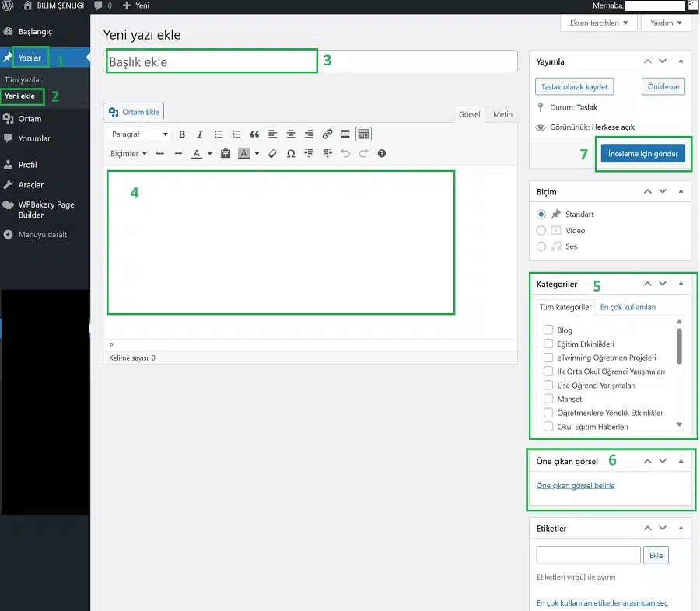Switch to the Metin editor tab

[502, 114]
